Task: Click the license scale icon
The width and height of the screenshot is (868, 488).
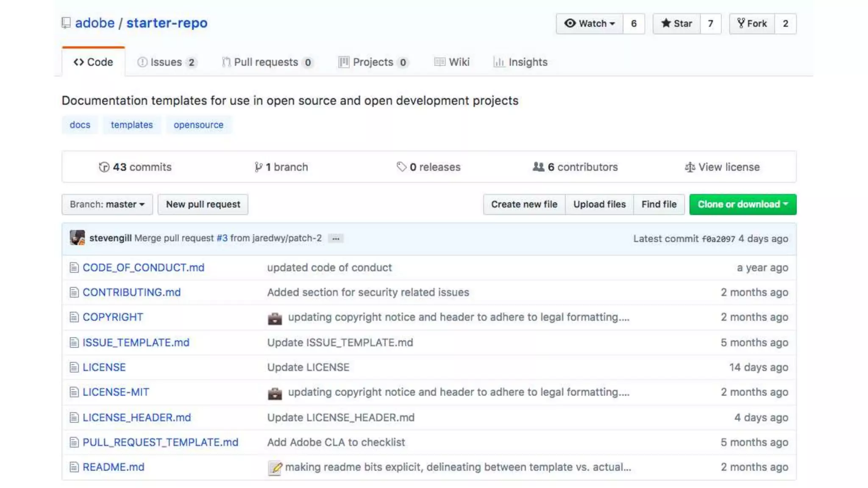Action: (x=690, y=167)
